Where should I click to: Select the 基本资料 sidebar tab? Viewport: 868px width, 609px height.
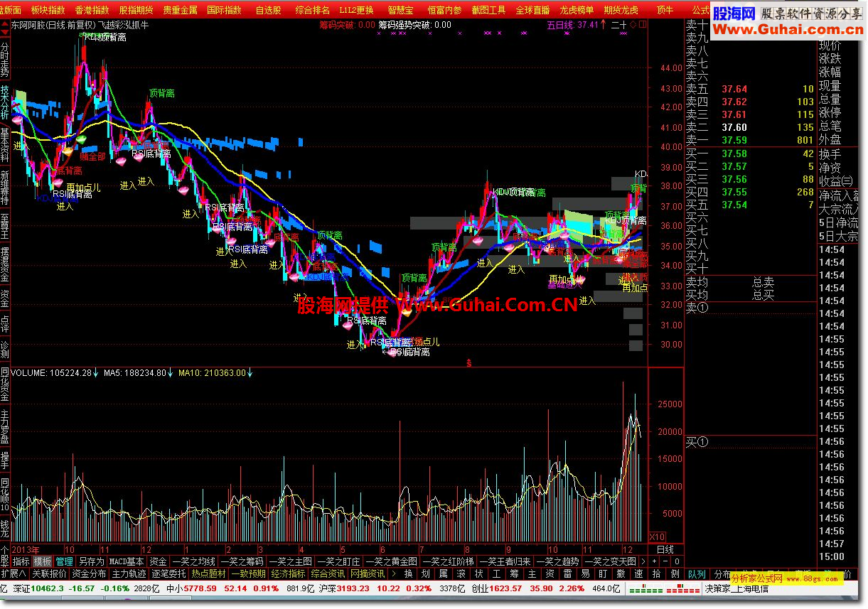5,145
